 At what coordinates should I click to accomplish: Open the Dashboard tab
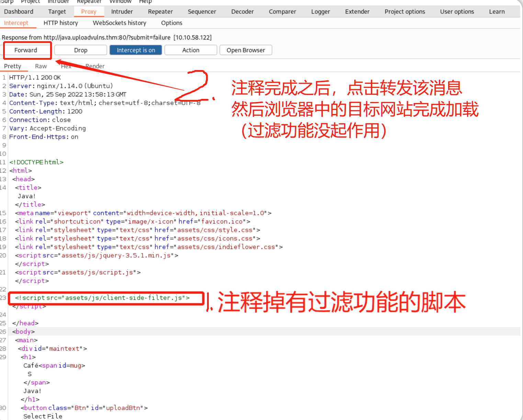19,12
